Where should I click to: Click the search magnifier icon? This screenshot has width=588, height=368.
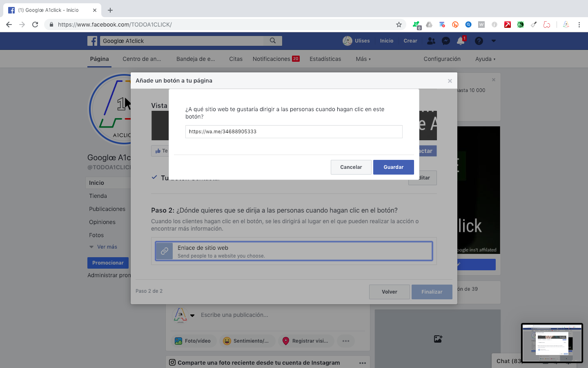pos(273,41)
